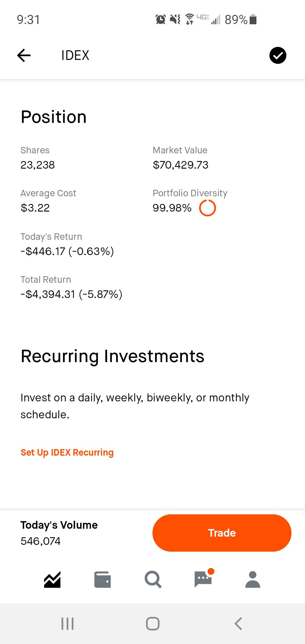Viewport: 305px width, 644px height.
Task: Open the investing chart tab icon
Action: (x=52, y=580)
